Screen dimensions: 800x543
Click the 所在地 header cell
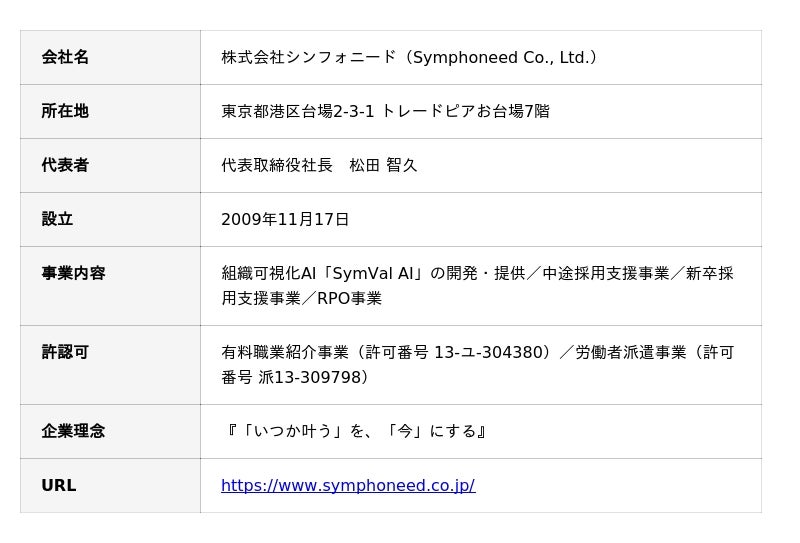[110, 111]
